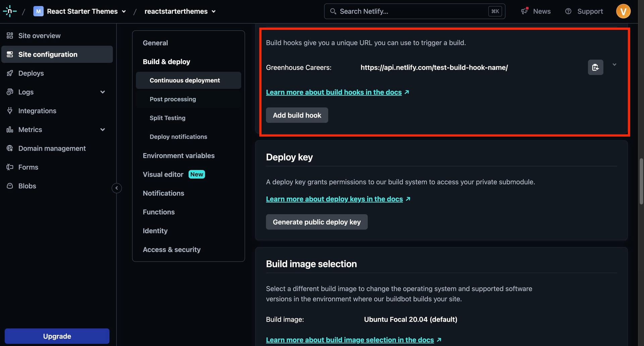Open the user avatar menu
Image resolution: width=644 pixels, height=346 pixels.
(x=624, y=11)
